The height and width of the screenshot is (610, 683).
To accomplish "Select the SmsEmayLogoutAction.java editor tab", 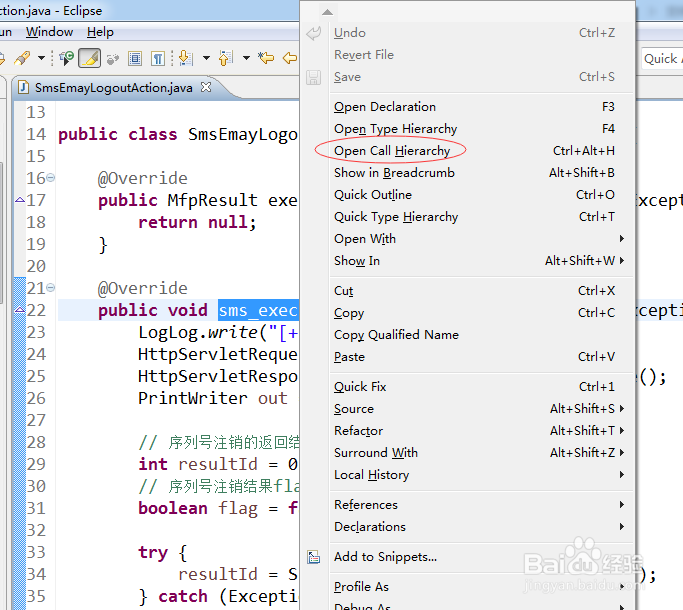I will pyautogui.click(x=113, y=88).
